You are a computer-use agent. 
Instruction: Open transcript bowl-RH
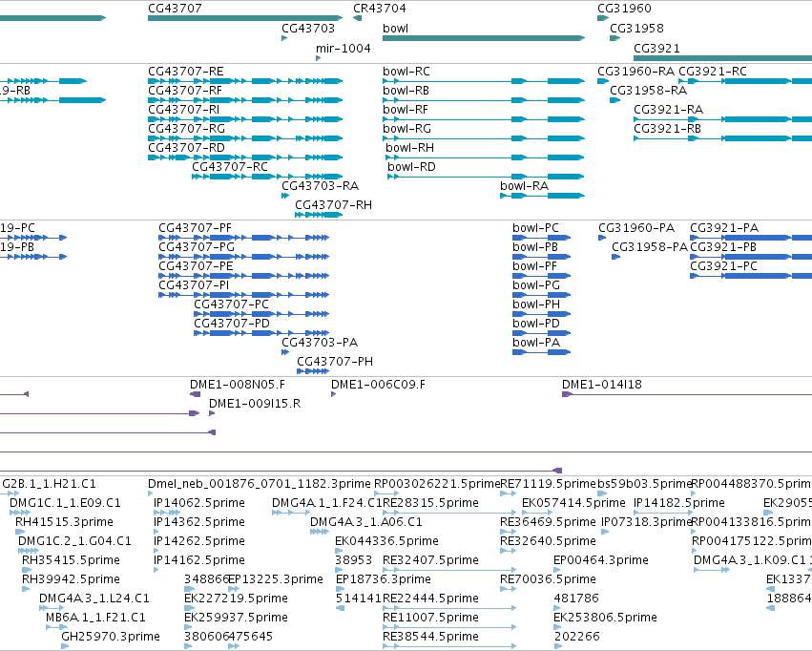(409, 148)
